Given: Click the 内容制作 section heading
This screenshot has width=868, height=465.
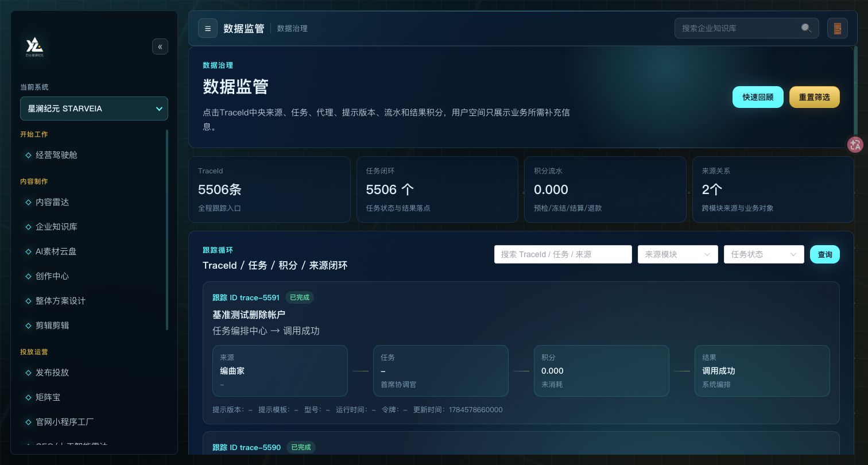Looking at the screenshot, I should (34, 181).
